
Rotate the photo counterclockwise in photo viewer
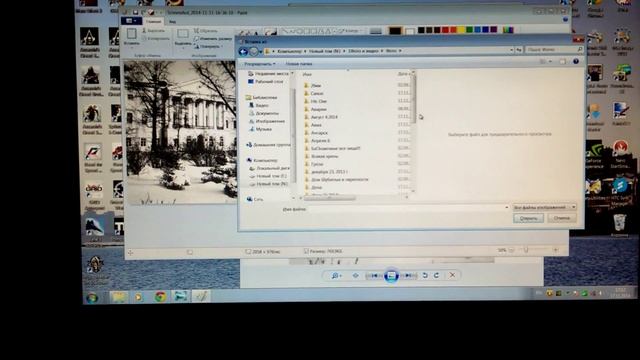click(x=425, y=276)
